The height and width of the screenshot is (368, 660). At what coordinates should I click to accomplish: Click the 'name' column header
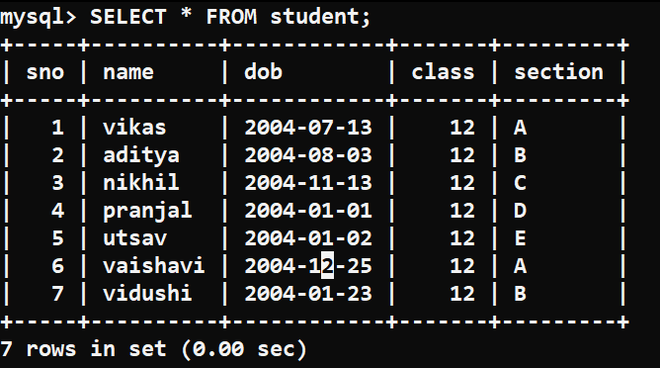pos(128,72)
